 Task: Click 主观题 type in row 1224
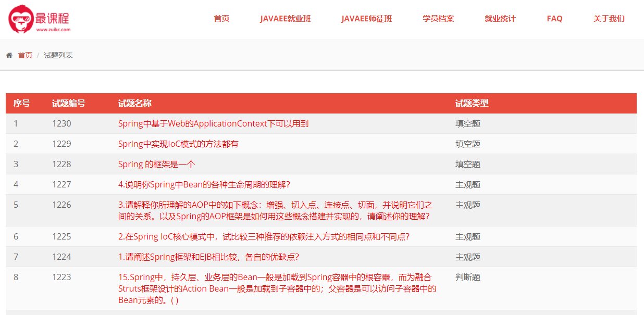click(x=468, y=257)
